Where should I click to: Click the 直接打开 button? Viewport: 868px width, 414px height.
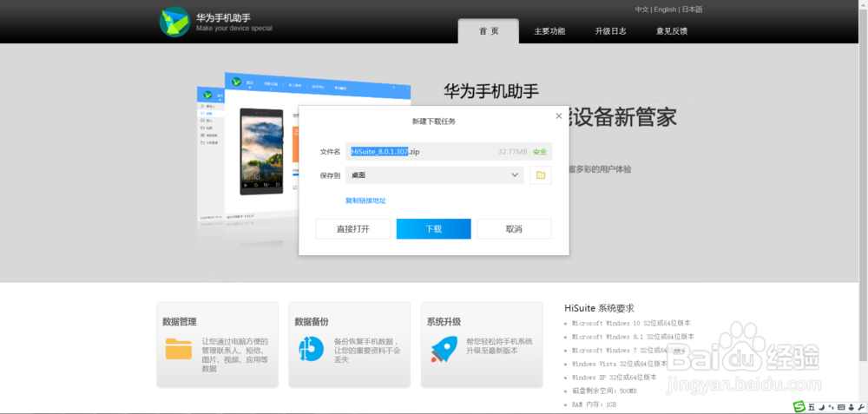coord(353,229)
